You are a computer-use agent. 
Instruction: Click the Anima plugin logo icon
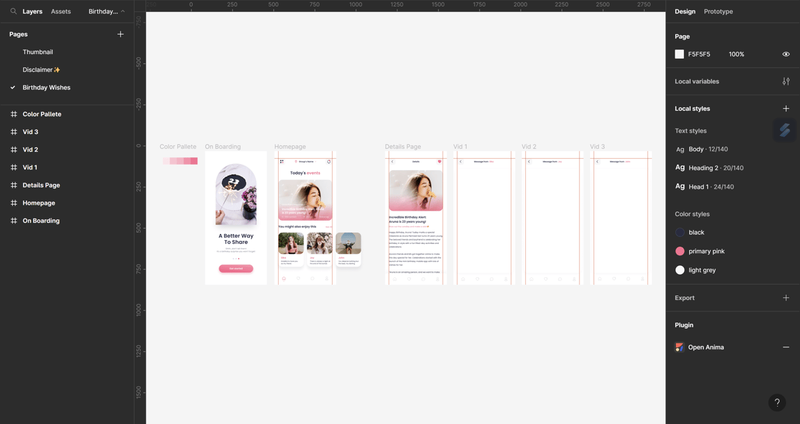click(x=680, y=347)
